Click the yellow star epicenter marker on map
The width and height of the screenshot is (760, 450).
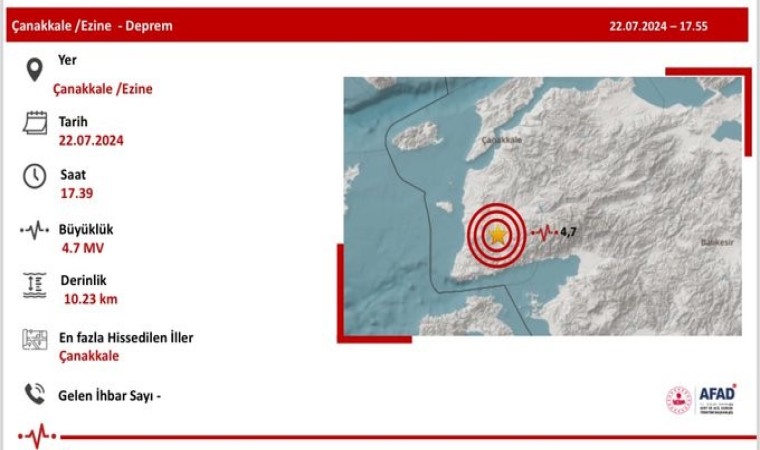[x=497, y=235]
